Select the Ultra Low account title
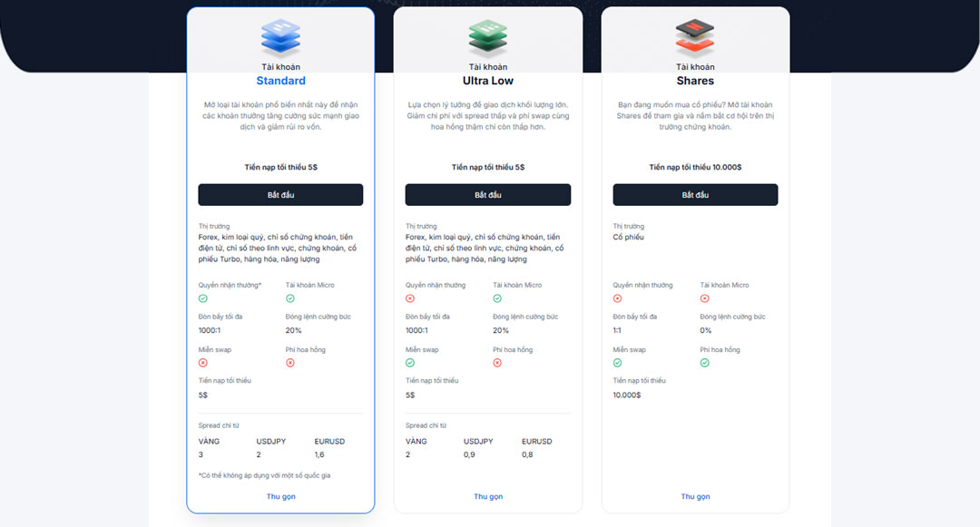The height and width of the screenshot is (527, 980). point(488,81)
